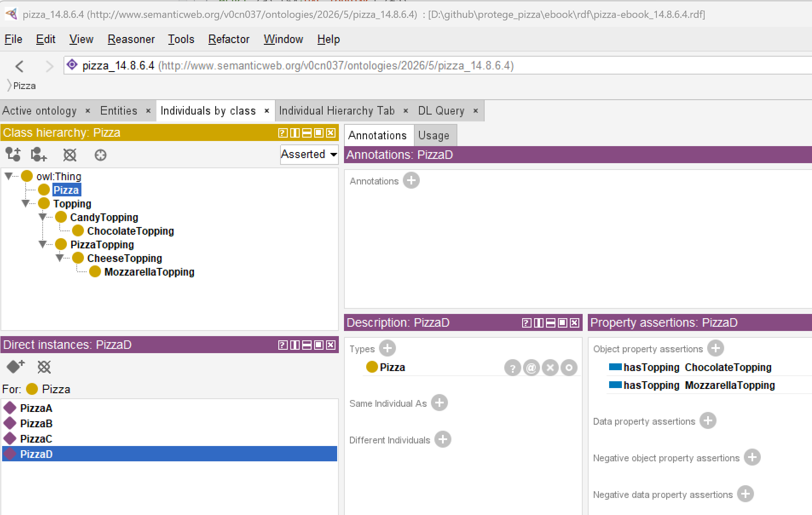Viewport: 812px width, 515px height.
Task: Remove the Pizza type with x button
Action: pos(550,367)
